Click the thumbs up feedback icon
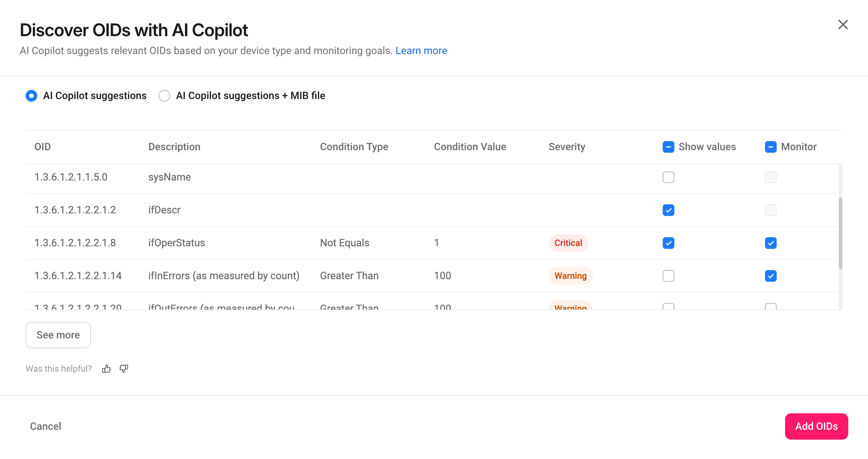Viewport: 868px width, 459px height. click(106, 369)
